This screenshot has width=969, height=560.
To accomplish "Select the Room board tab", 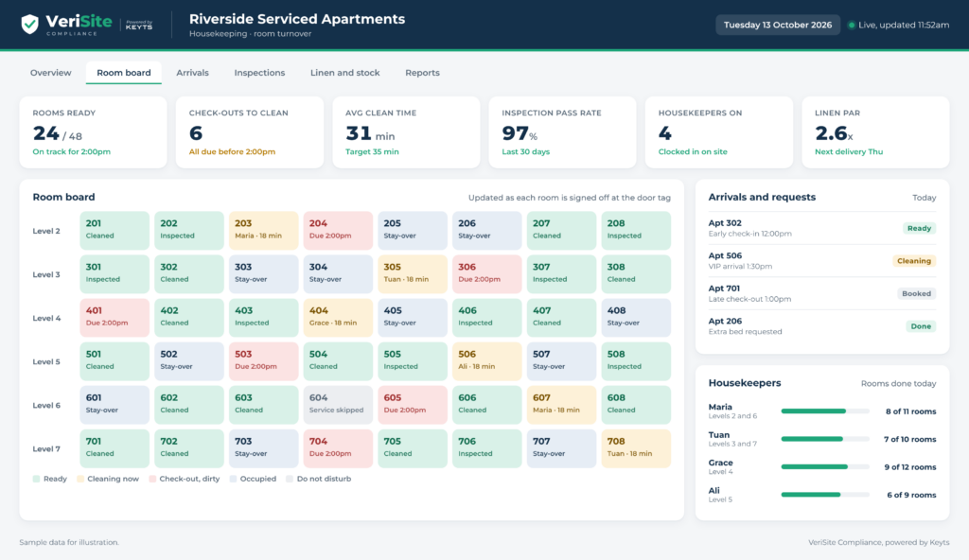I will click(x=124, y=73).
